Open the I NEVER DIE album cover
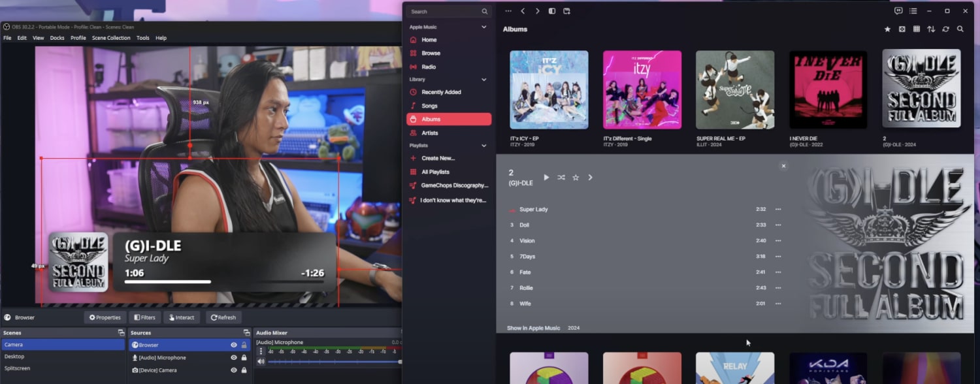980x384 pixels. pos(828,89)
